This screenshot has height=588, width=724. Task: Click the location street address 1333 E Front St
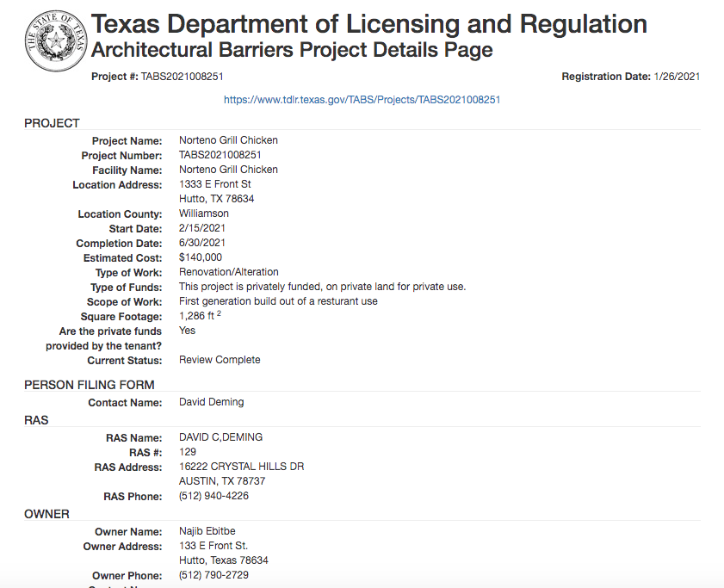point(215,184)
